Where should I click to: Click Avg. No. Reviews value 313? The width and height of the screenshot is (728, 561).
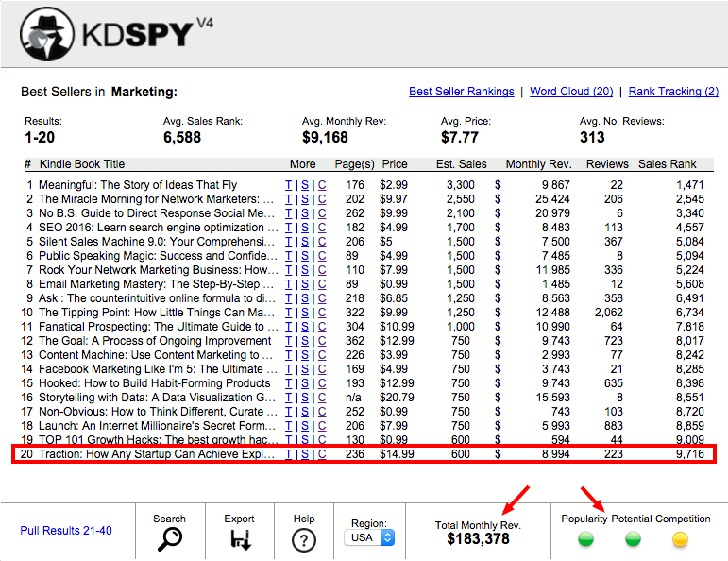592,138
